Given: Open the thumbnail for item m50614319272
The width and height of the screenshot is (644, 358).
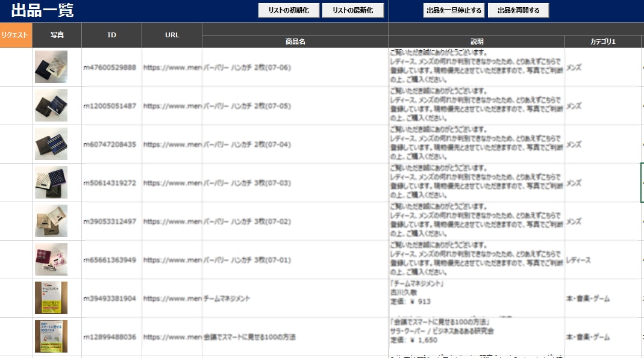Looking at the screenshot, I should click(x=51, y=182).
